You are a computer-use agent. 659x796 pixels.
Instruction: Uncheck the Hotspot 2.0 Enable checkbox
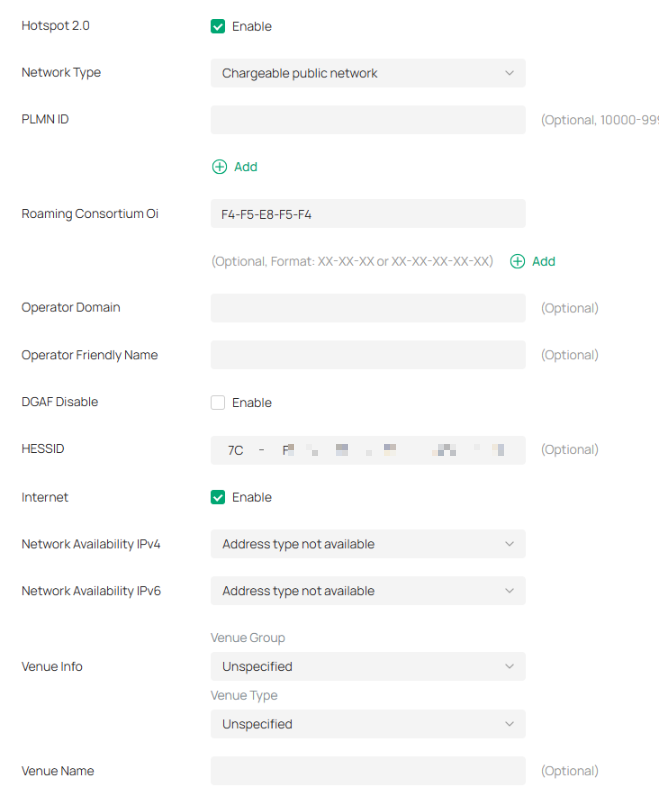pos(218,26)
